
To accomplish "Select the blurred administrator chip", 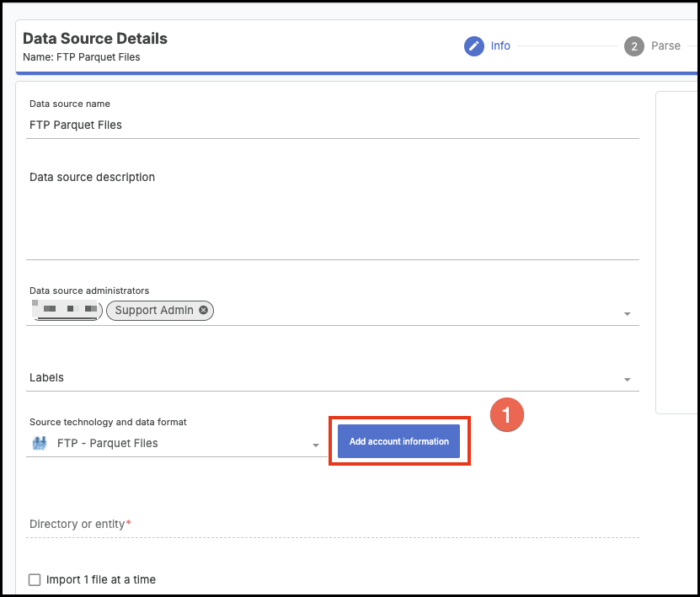I will click(66, 311).
